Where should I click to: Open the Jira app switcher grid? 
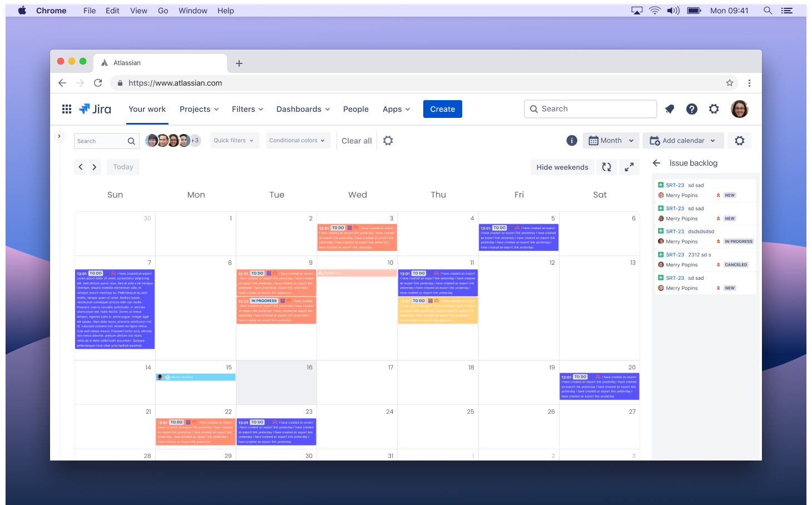click(x=67, y=109)
